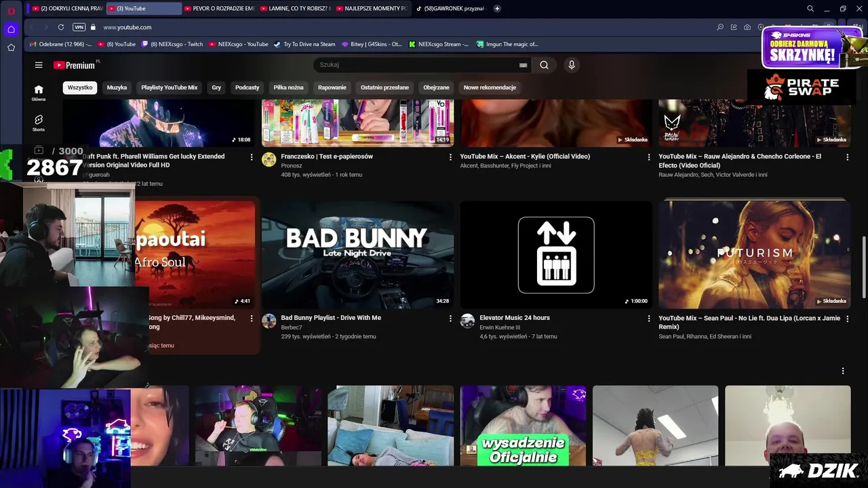Open options menu for Rauw Alejandro mix
868x488 pixels.
point(847,157)
